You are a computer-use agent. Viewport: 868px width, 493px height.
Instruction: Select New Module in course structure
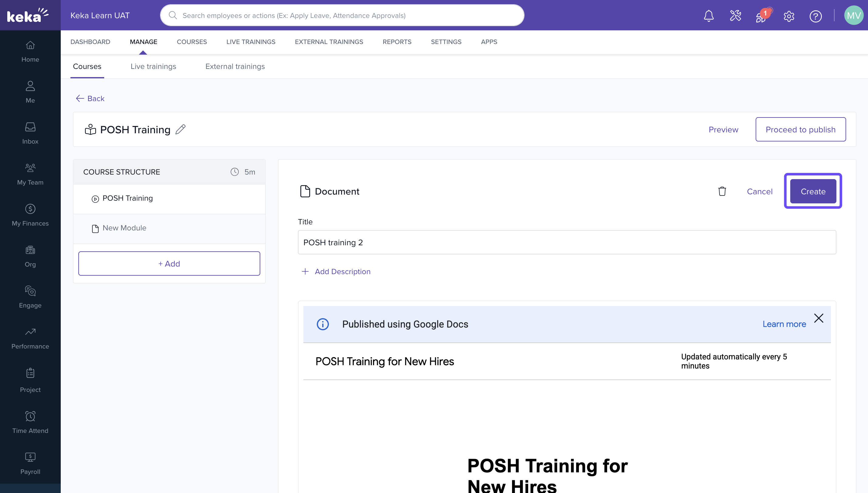pos(124,228)
